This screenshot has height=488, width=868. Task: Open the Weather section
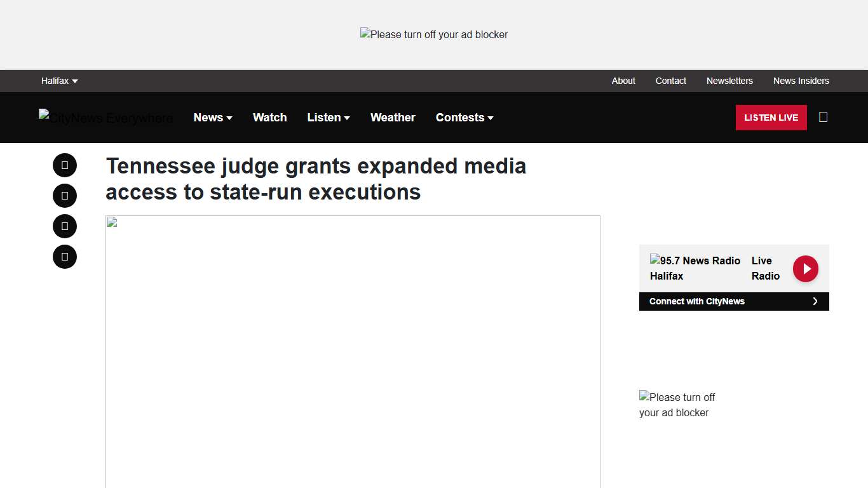[x=393, y=118]
